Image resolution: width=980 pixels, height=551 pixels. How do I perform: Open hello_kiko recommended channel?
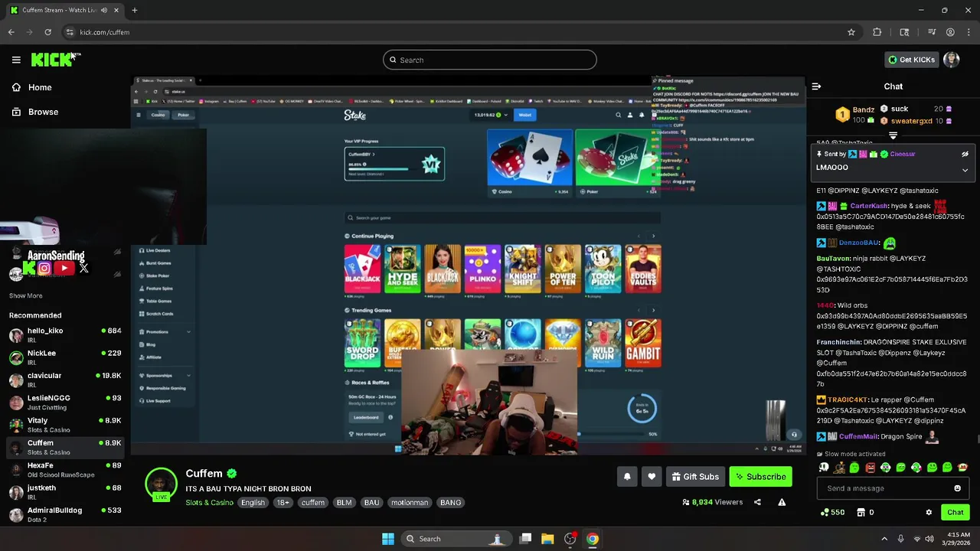coord(65,335)
